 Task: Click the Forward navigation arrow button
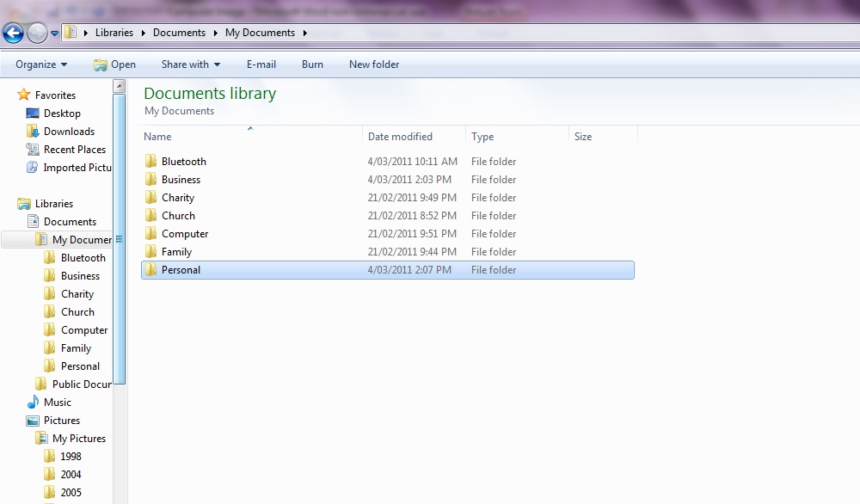coord(37,33)
